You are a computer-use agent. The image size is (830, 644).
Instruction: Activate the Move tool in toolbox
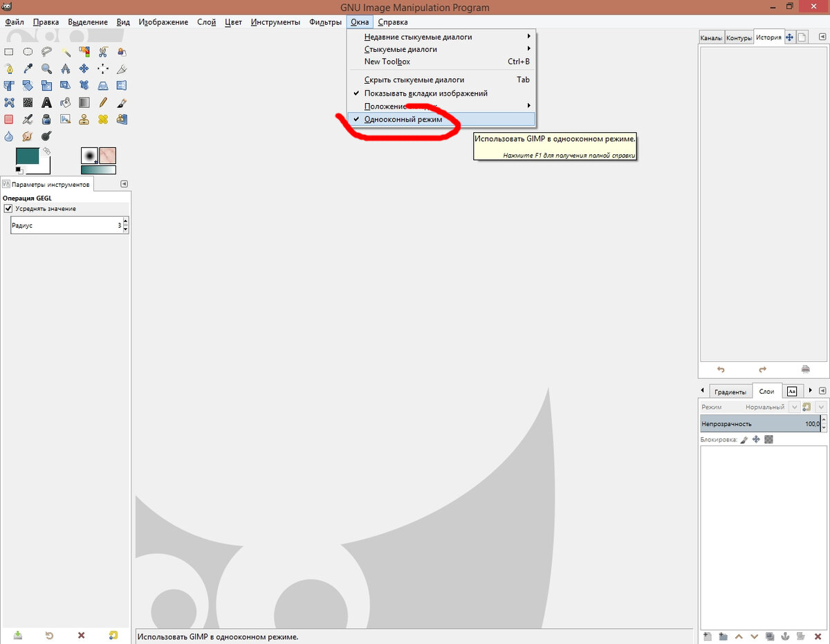84,68
